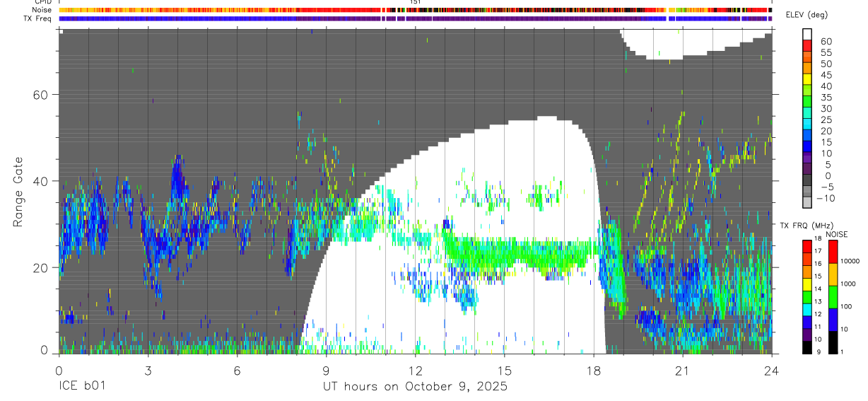Viewport: 868px width, 401px height.
Task: Click the '1000' label on NOISE colorbar
Action: click(x=850, y=284)
